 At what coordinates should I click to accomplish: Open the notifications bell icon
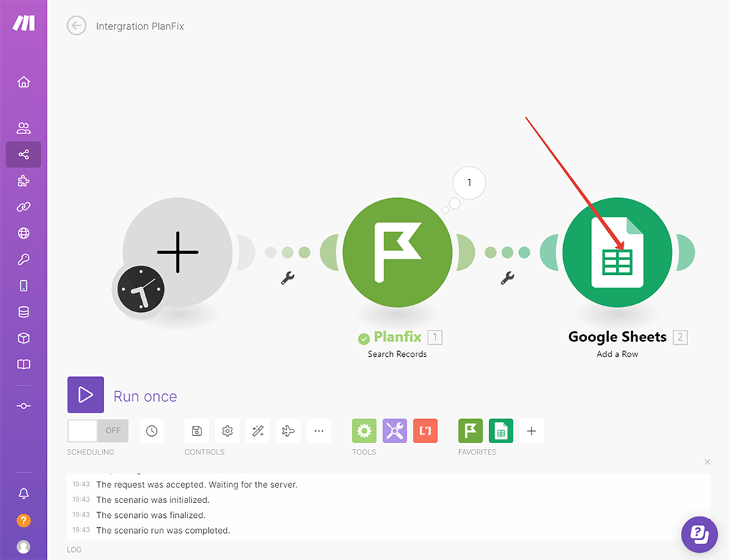click(24, 494)
